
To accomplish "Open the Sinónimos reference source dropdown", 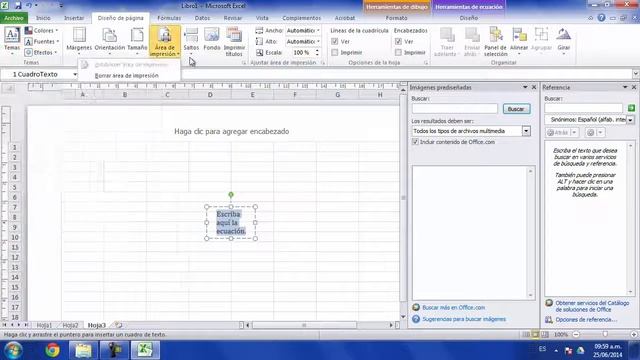I will click(631, 120).
